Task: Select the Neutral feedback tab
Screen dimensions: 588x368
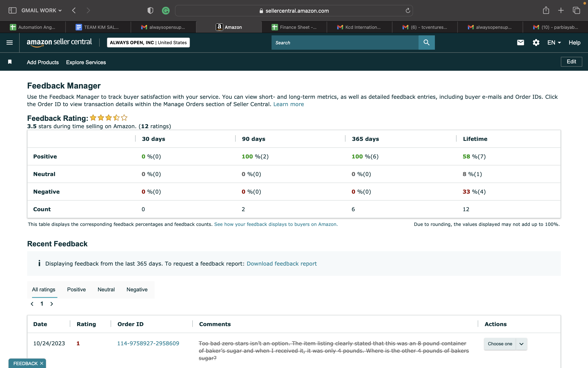Action: [x=106, y=289]
